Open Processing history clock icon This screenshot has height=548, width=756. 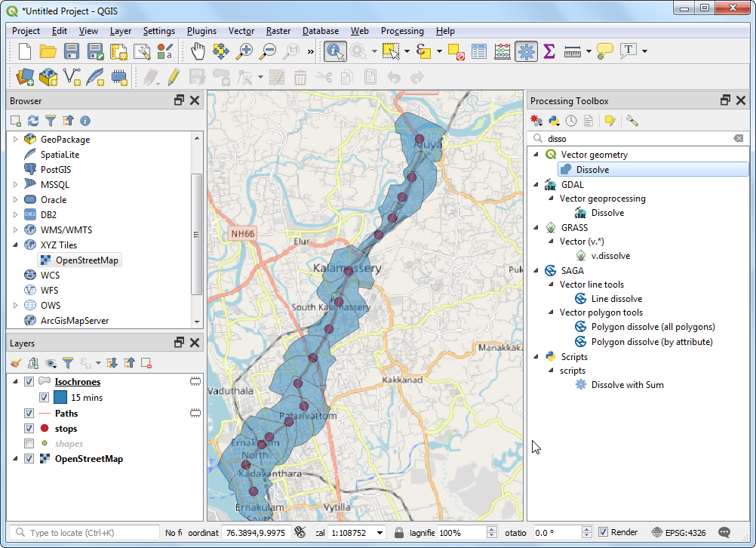pyautogui.click(x=571, y=121)
